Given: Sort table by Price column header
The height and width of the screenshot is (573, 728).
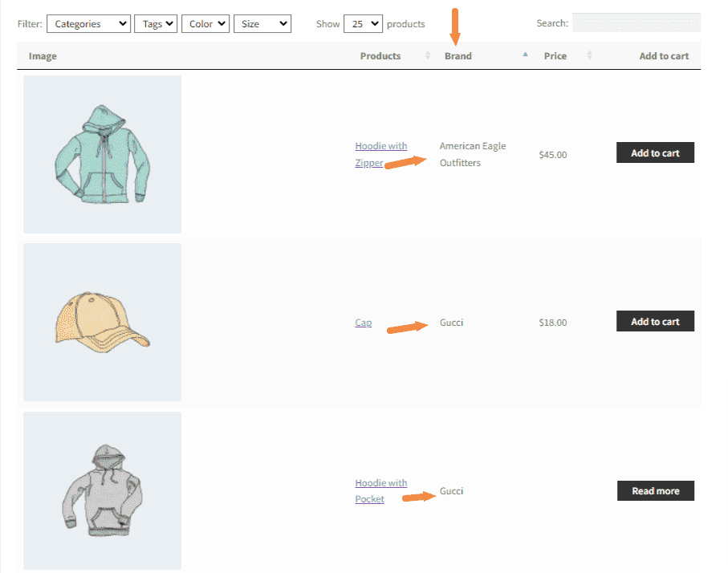Looking at the screenshot, I should click(x=555, y=56).
